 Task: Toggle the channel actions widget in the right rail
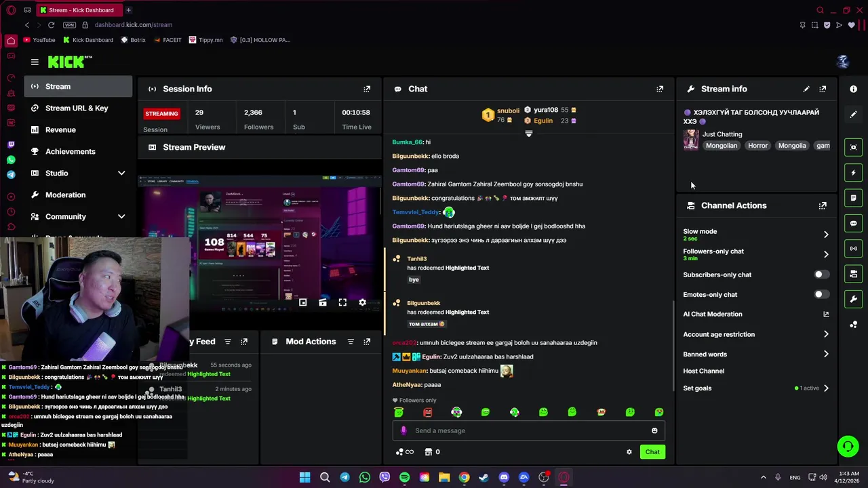[x=853, y=274]
